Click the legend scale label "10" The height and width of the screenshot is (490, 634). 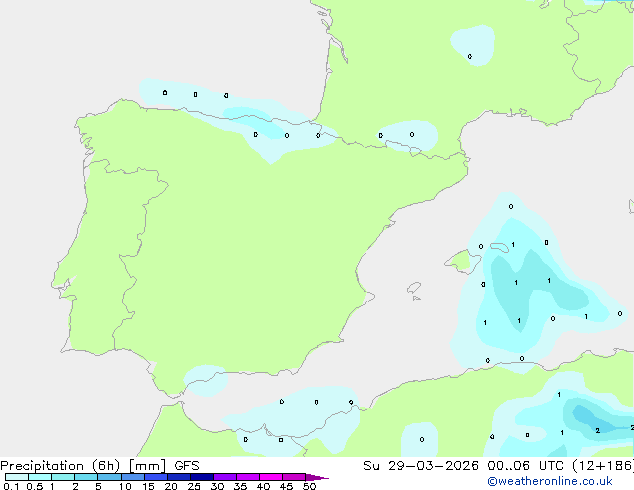tap(125, 486)
